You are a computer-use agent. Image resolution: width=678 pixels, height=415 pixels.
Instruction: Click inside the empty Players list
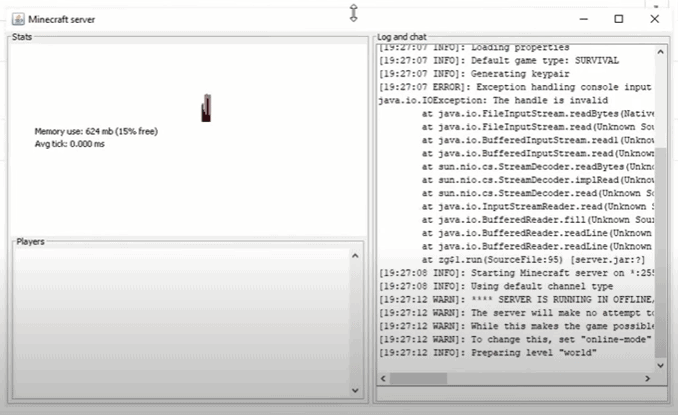(182, 322)
